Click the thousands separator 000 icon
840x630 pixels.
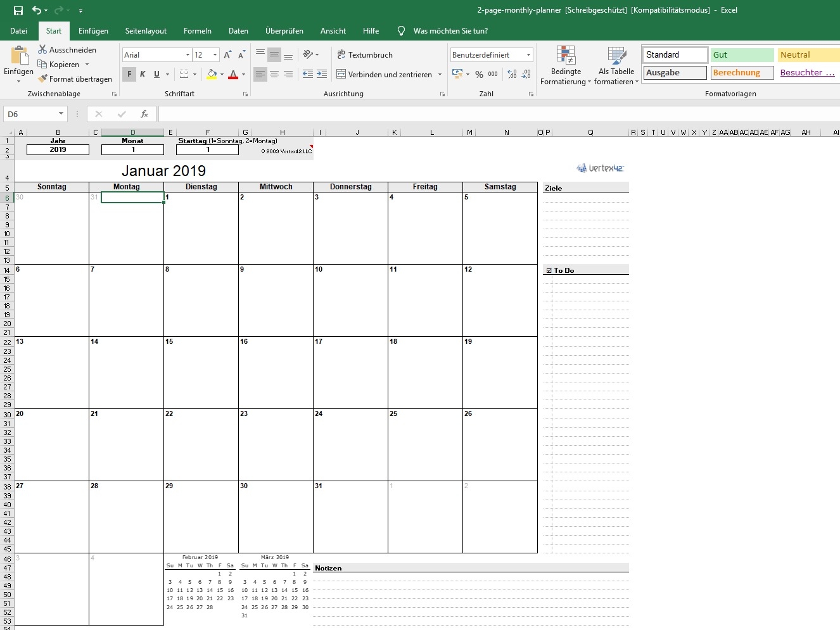pyautogui.click(x=493, y=74)
